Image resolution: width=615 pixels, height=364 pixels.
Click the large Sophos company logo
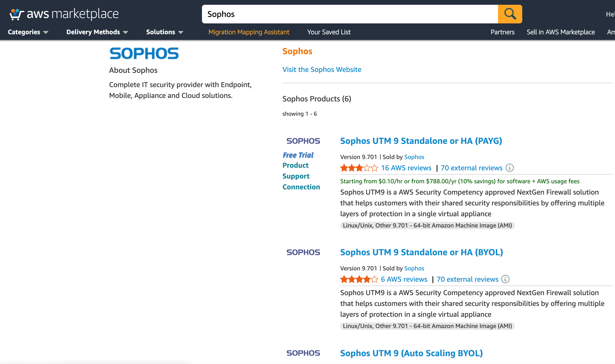point(144,54)
